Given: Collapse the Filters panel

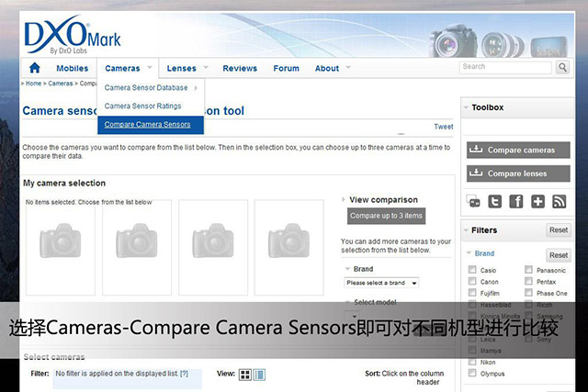Looking at the screenshot, I should (x=466, y=230).
